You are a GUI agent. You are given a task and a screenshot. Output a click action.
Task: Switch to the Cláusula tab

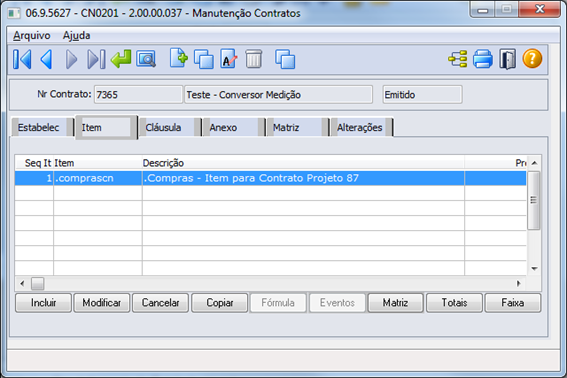click(x=170, y=127)
